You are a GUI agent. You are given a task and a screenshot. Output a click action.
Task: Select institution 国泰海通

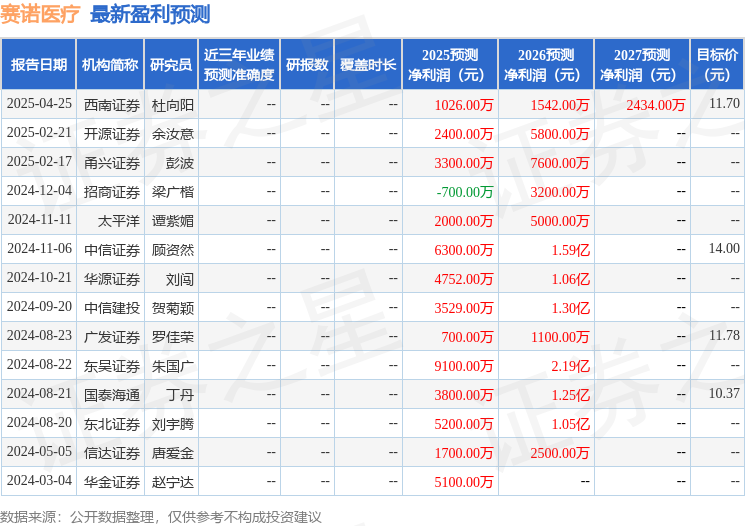(112, 395)
